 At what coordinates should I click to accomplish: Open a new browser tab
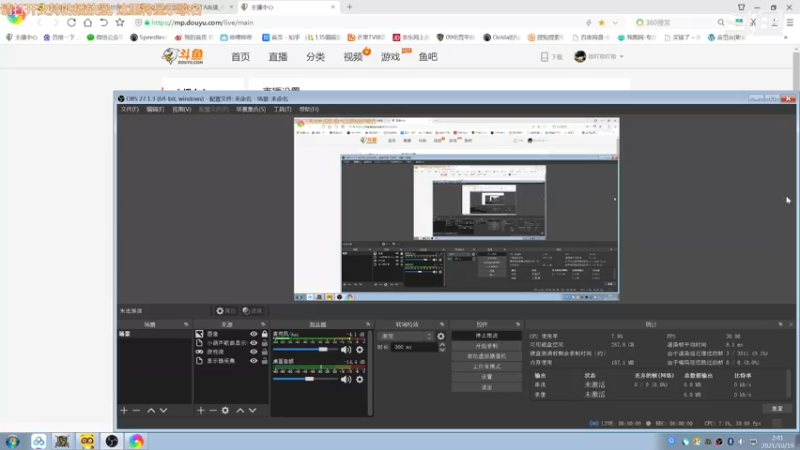[x=349, y=7]
